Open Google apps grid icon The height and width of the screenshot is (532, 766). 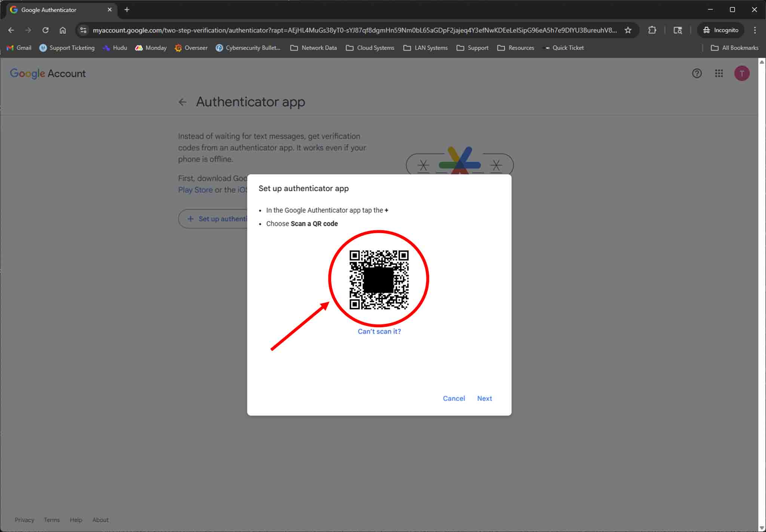[719, 73]
